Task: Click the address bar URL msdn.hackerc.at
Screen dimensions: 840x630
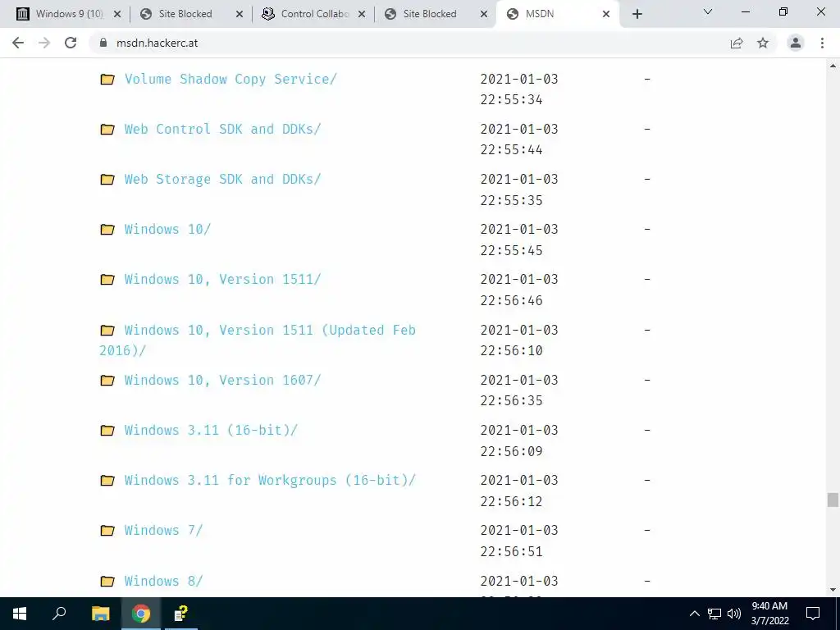Action: [x=157, y=43]
